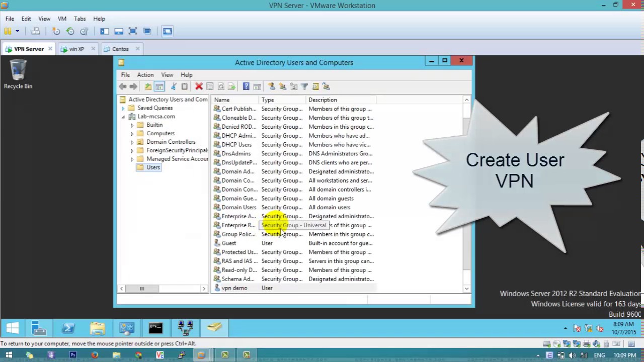
Task: Open the Recycle Bin on desktop
Action: click(x=18, y=74)
